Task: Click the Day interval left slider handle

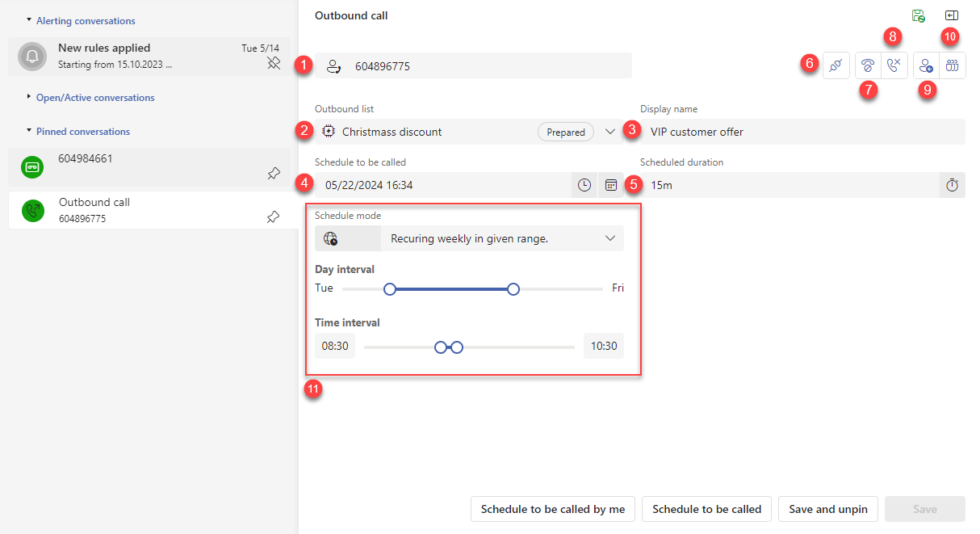Action: point(390,288)
